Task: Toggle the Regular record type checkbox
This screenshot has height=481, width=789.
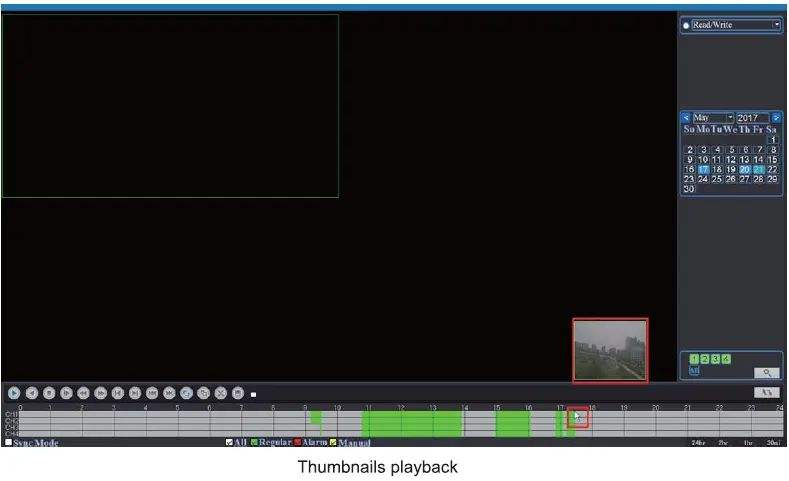Action: coord(254,442)
